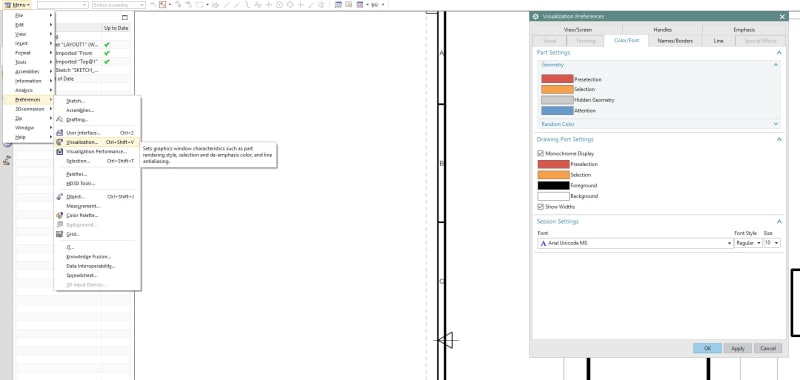Open the Analysis menu
This screenshot has height=380, width=800.
tap(29, 90)
